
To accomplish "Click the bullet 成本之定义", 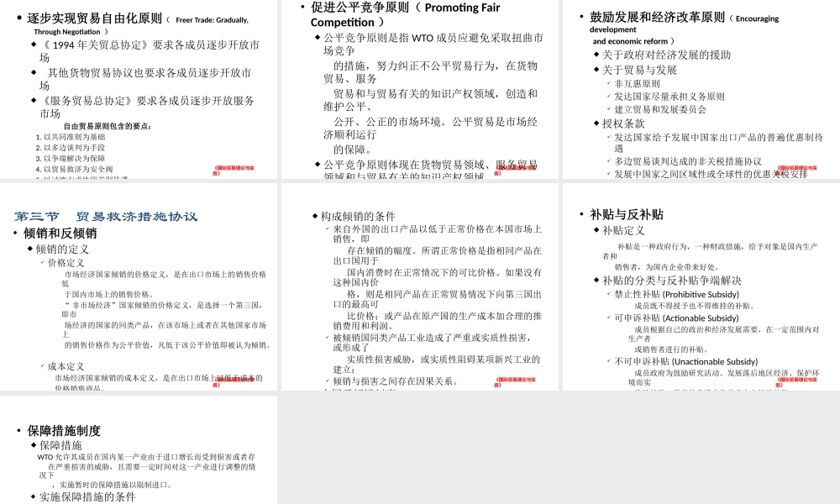I will click(x=65, y=366).
